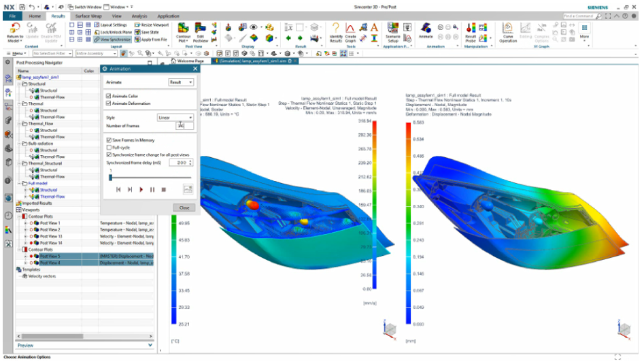
Task: Click the More ribbon button
Action: (x=584, y=31)
